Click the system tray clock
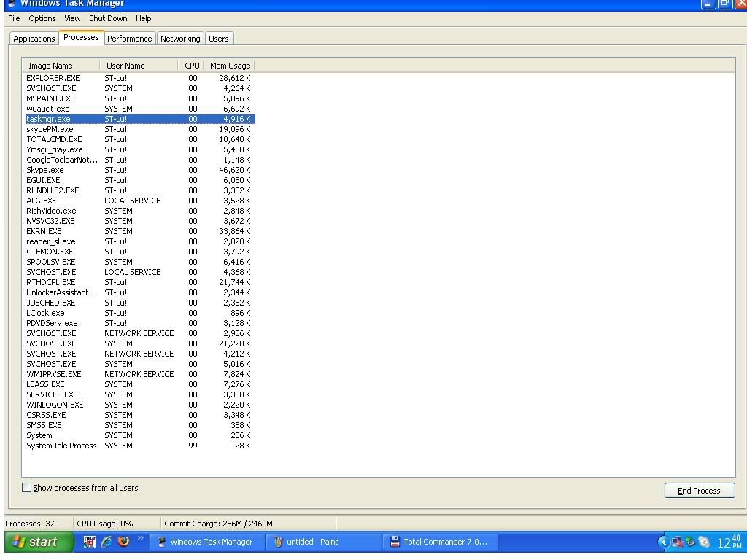Screen dimensions: 747x560 click(x=729, y=542)
